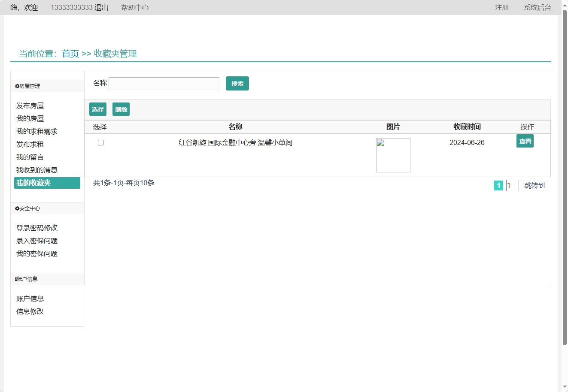Screen dimensions: 568x392
Task: Click the 删除 delete button
Action: (x=121, y=109)
